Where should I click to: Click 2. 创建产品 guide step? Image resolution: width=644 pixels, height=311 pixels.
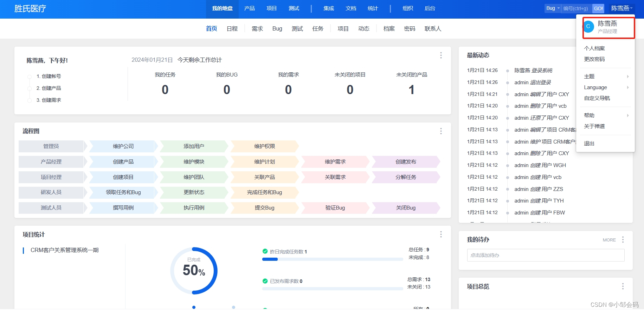tap(49, 88)
